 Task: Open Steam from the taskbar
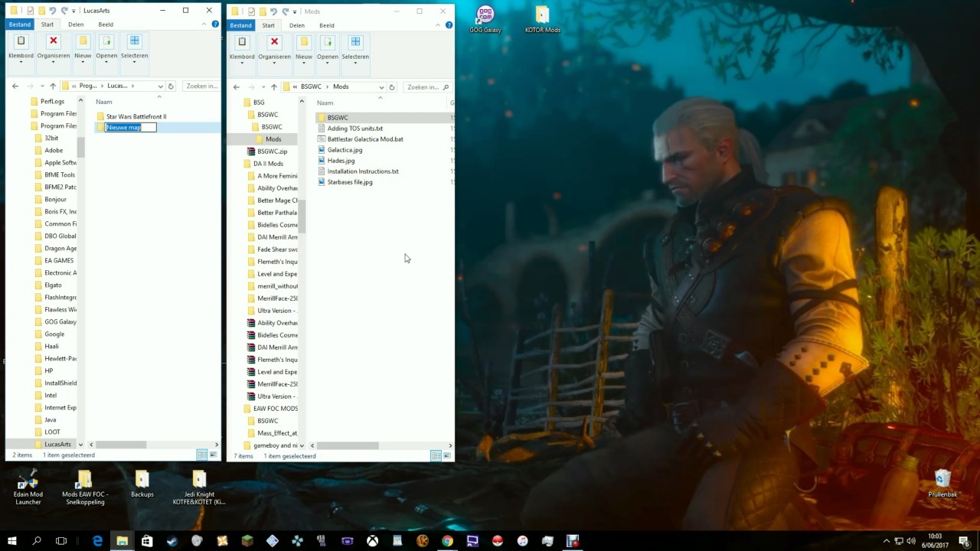171,540
